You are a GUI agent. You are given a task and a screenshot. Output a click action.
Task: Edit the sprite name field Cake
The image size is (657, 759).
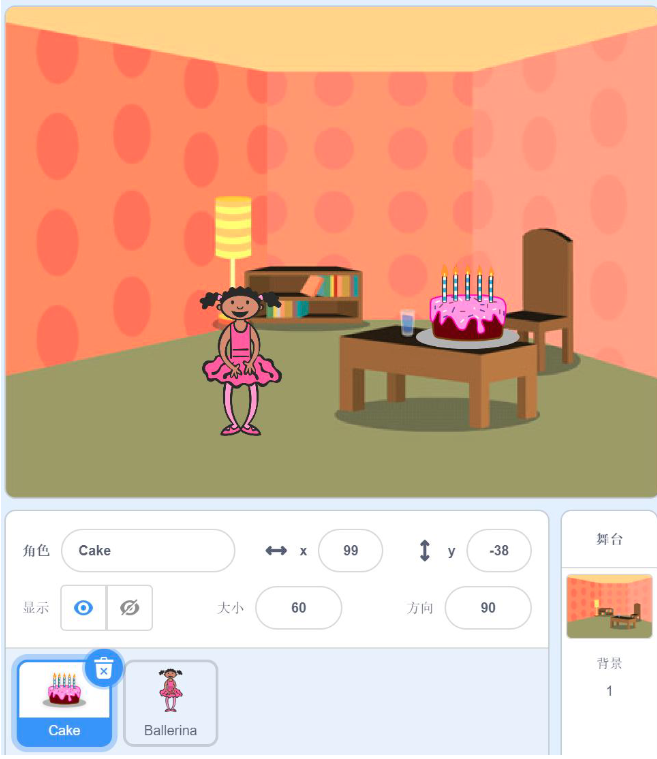pos(148,550)
